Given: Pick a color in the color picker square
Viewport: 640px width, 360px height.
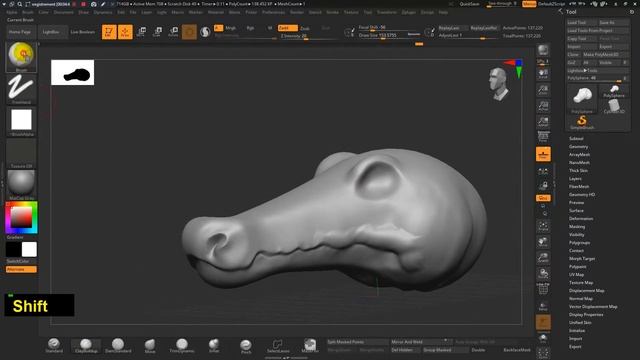Looking at the screenshot, I should (21, 217).
